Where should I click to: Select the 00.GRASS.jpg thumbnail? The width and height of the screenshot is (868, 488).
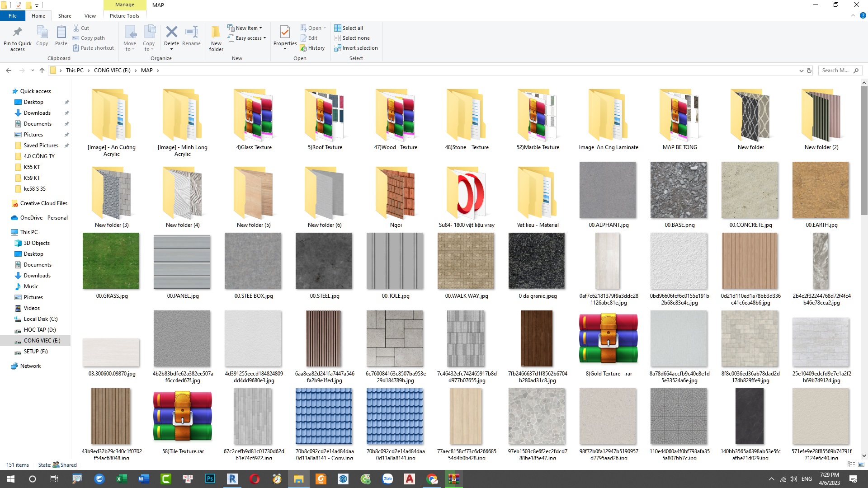(x=111, y=261)
